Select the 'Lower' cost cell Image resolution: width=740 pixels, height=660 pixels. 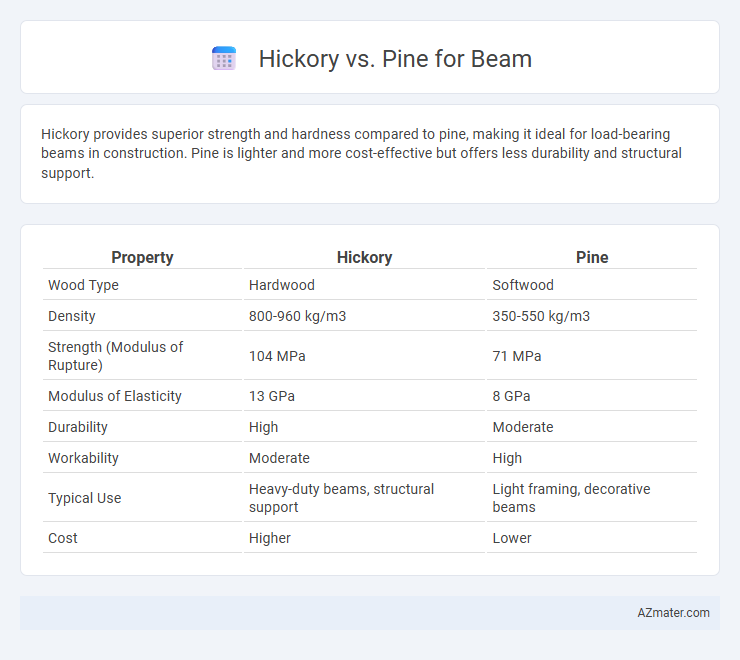point(512,538)
